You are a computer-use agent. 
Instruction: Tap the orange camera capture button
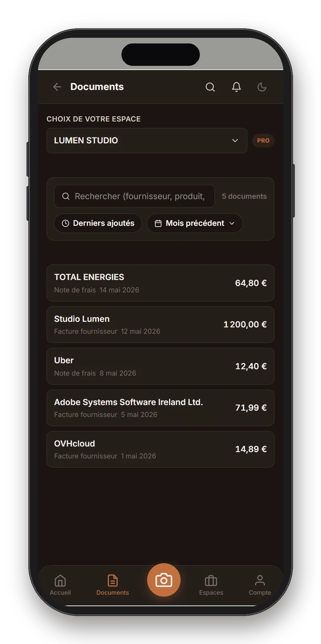click(x=164, y=580)
